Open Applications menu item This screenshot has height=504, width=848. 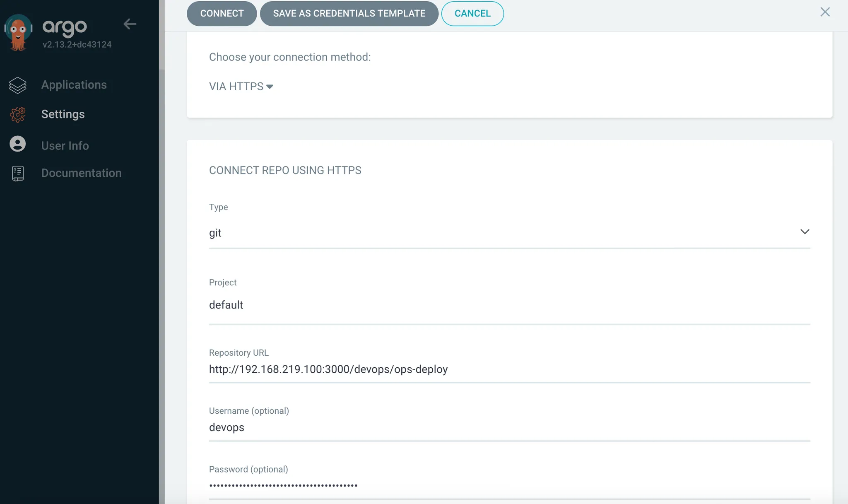point(74,85)
